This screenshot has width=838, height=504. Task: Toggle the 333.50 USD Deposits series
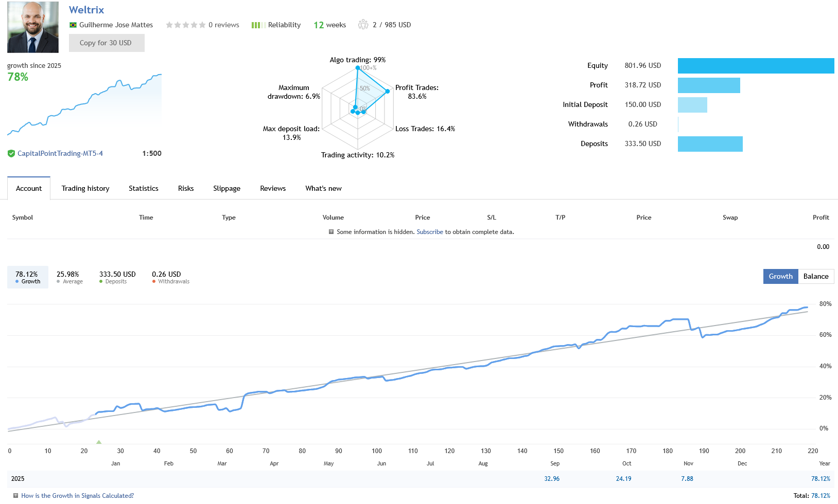click(x=117, y=277)
